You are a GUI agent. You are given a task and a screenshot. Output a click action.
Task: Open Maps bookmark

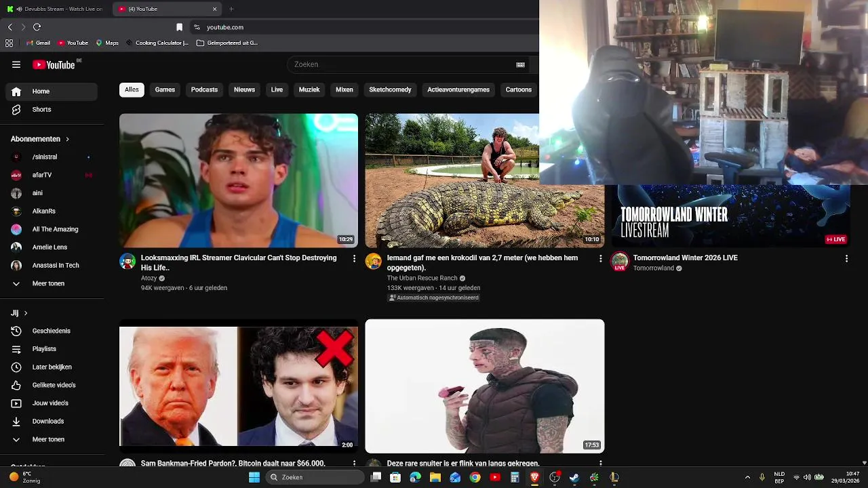pyautogui.click(x=107, y=43)
